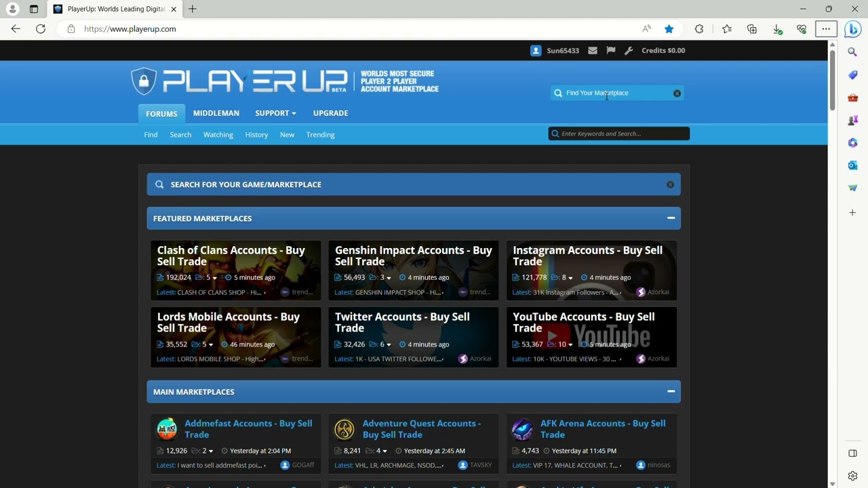This screenshot has width=868, height=488.
Task: Click the Find Your Marketplace input
Action: pos(616,93)
